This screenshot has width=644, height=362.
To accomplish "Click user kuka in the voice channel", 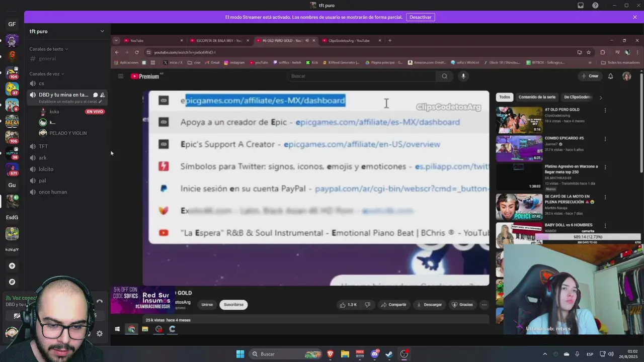I will pyautogui.click(x=54, y=112).
